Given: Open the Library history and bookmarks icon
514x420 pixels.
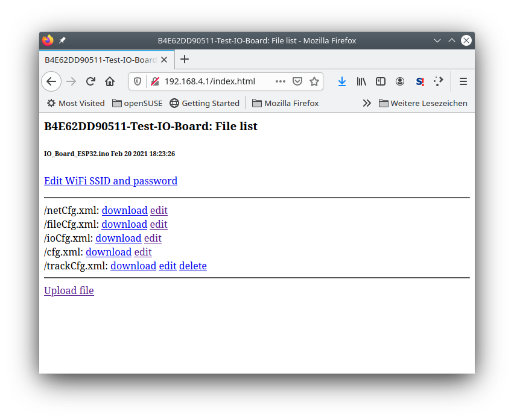Looking at the screenshot, I should (361, 81).
